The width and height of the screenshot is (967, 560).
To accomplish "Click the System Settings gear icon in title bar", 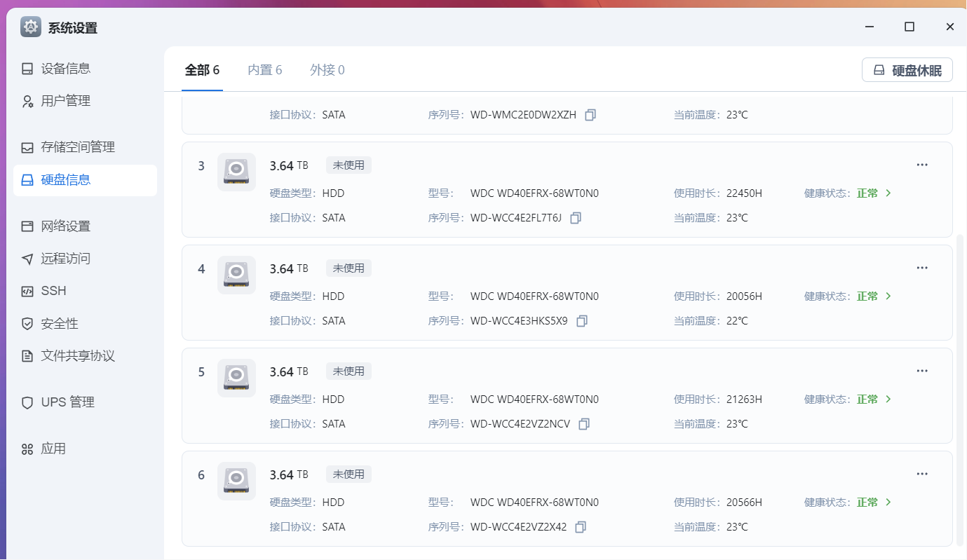I will [31, 27].
